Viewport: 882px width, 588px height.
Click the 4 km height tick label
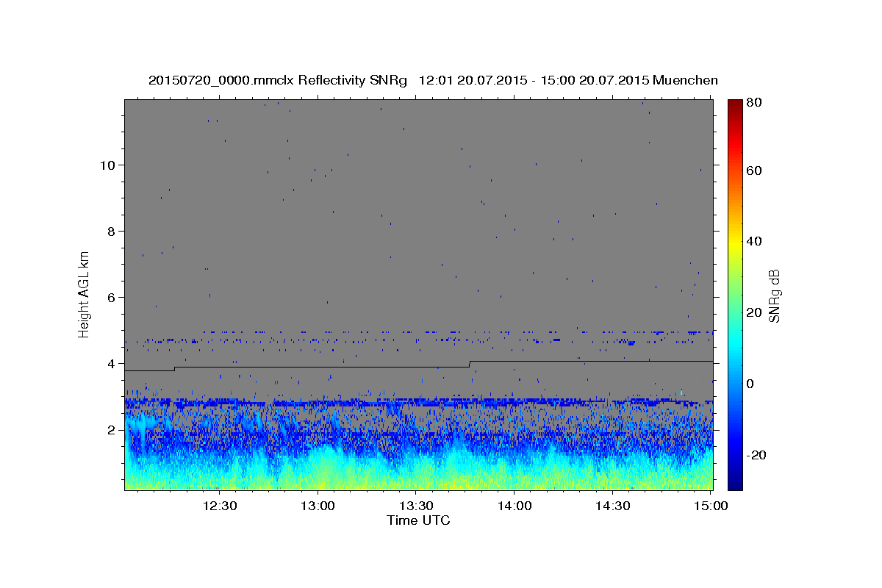click(111, 363)
